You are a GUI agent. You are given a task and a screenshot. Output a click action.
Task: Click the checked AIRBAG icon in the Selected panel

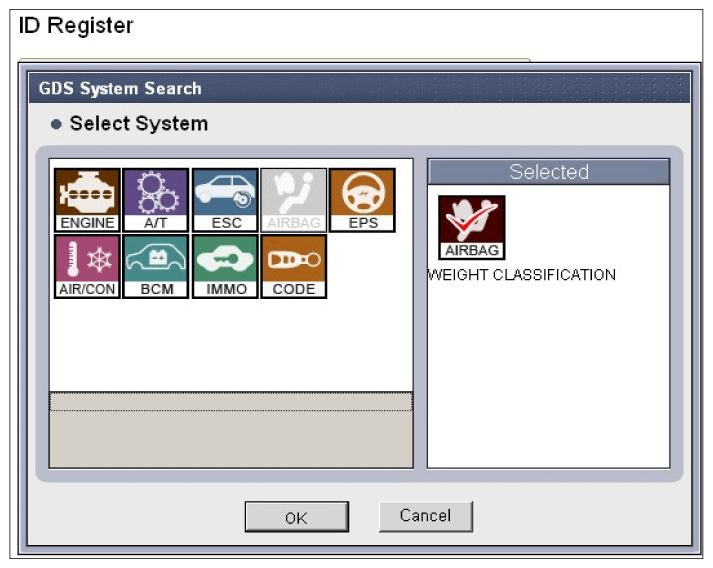tap(472, 227)
